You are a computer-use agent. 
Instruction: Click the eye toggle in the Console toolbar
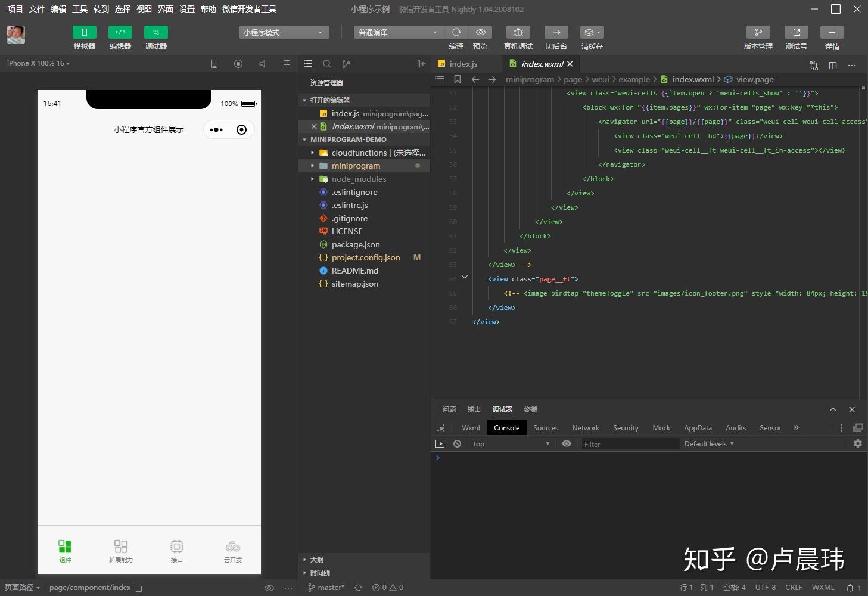pos(566,443)
